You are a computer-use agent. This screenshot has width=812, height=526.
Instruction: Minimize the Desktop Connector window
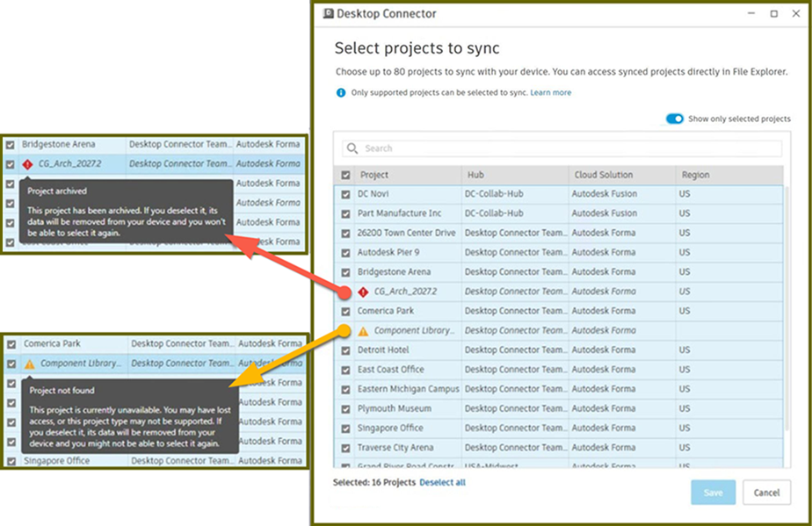click(751, 13)
